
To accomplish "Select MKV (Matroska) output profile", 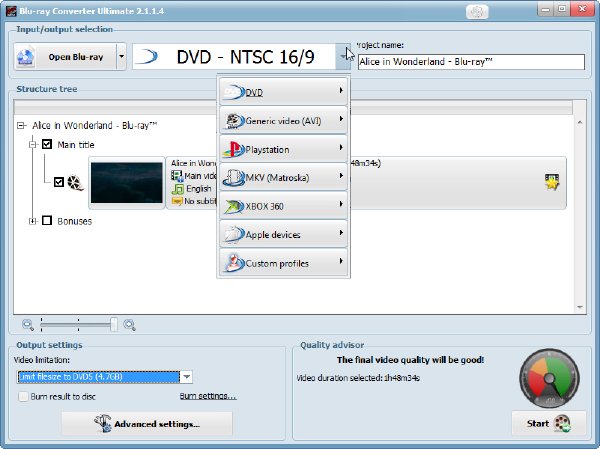I will (284, 177).
